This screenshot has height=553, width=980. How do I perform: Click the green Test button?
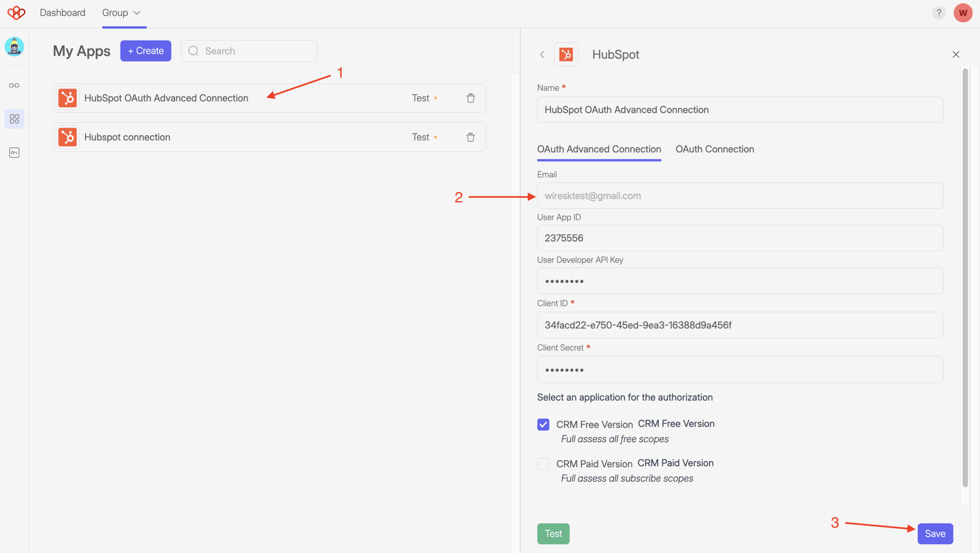pos(553,533)
